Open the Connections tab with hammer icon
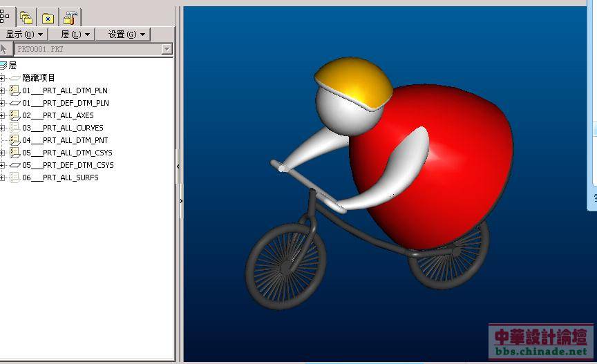 pyautogui.click(x=70, y=17)
